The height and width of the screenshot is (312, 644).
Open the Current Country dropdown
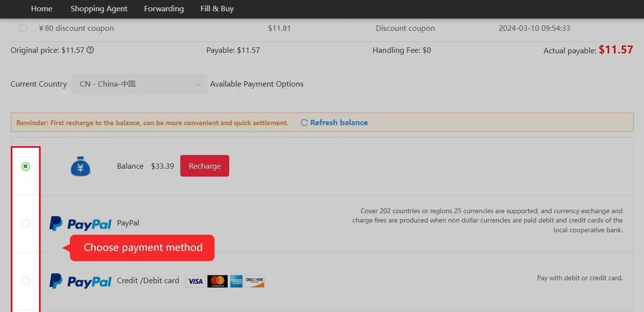[x=139, y=84]
